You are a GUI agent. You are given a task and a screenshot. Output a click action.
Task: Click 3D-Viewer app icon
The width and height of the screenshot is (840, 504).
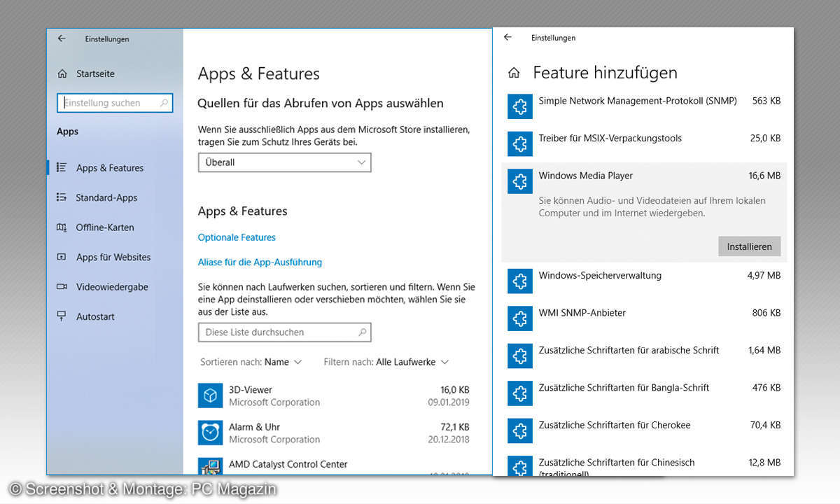tap(210, 396)
